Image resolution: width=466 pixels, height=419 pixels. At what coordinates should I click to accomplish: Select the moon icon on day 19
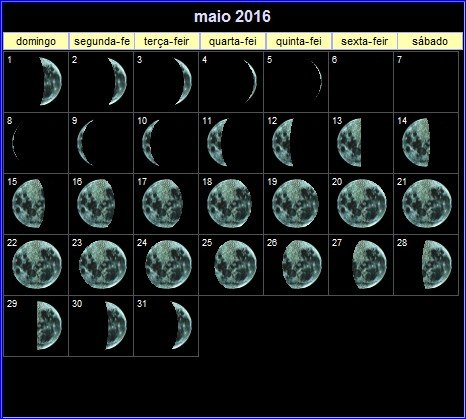pyautogui.click(x=295, y=203)
